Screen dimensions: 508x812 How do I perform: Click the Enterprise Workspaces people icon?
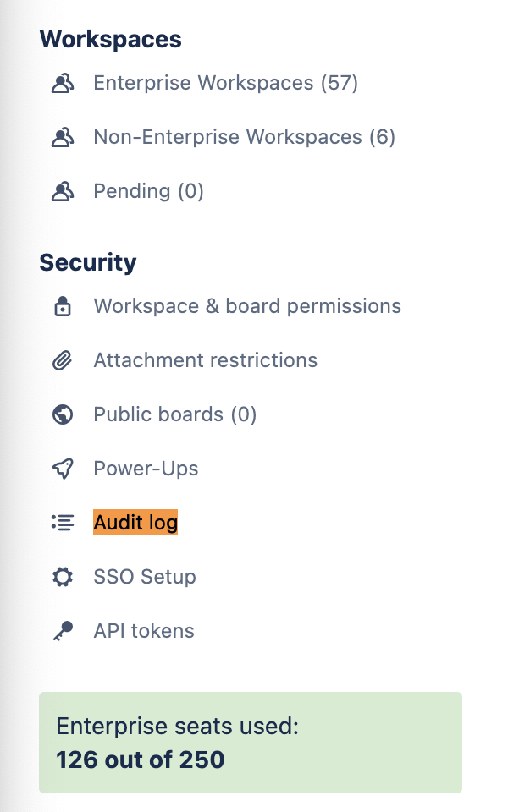[x=63, y=83]
